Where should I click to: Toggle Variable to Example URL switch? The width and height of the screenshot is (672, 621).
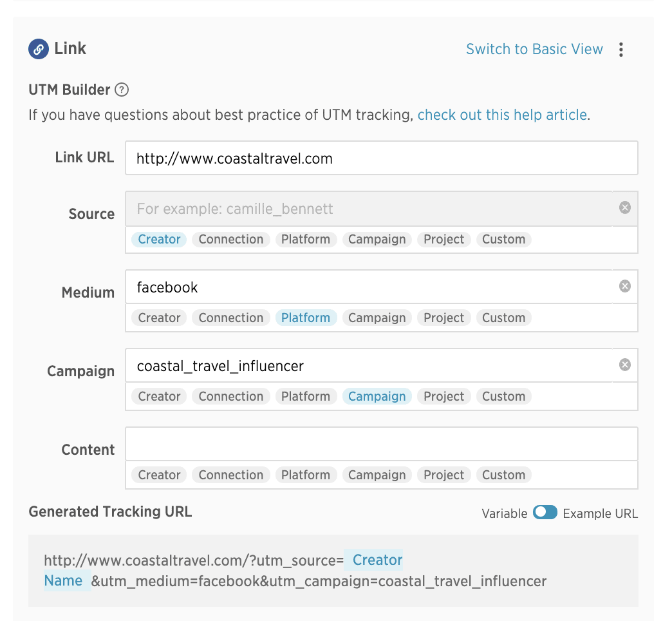coord(545,513)
